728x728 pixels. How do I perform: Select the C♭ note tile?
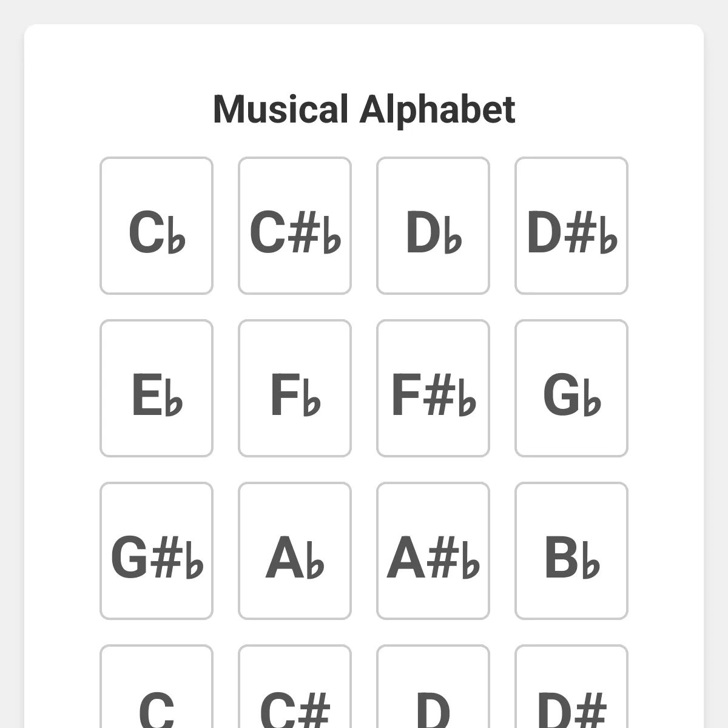pos(157,226)
